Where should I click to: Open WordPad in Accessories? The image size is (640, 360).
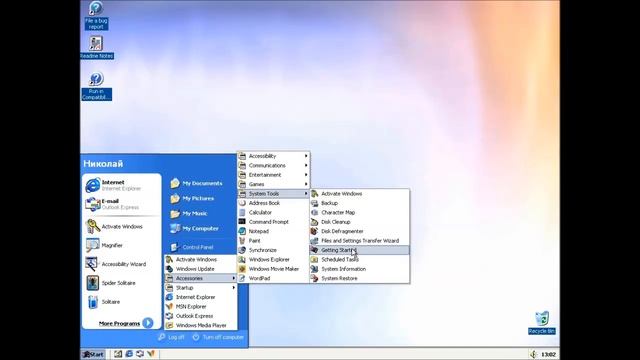pyautogui.click(x=273, y=278)
